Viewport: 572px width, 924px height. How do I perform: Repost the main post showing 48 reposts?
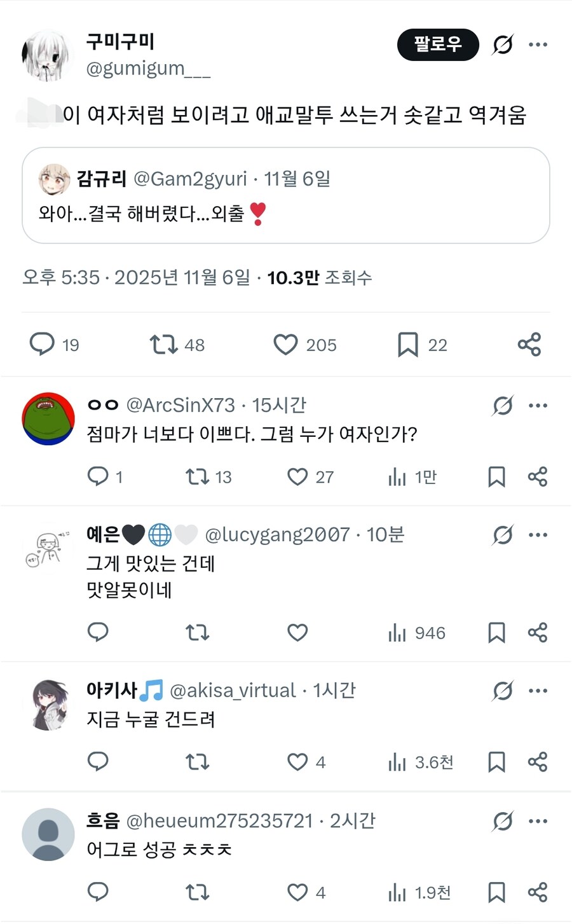163,345
